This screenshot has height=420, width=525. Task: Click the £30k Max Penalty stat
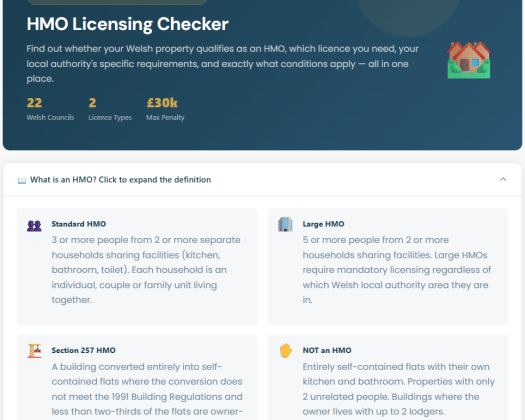point(165,109)
